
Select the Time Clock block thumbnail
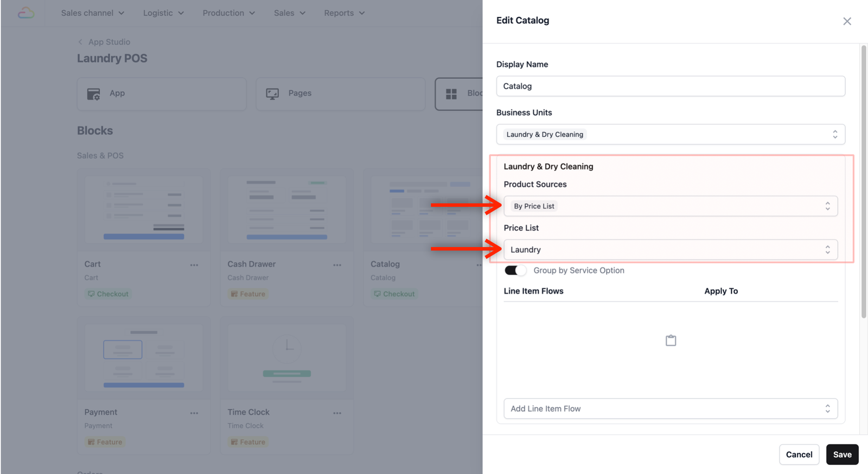(x=287, y=358)
